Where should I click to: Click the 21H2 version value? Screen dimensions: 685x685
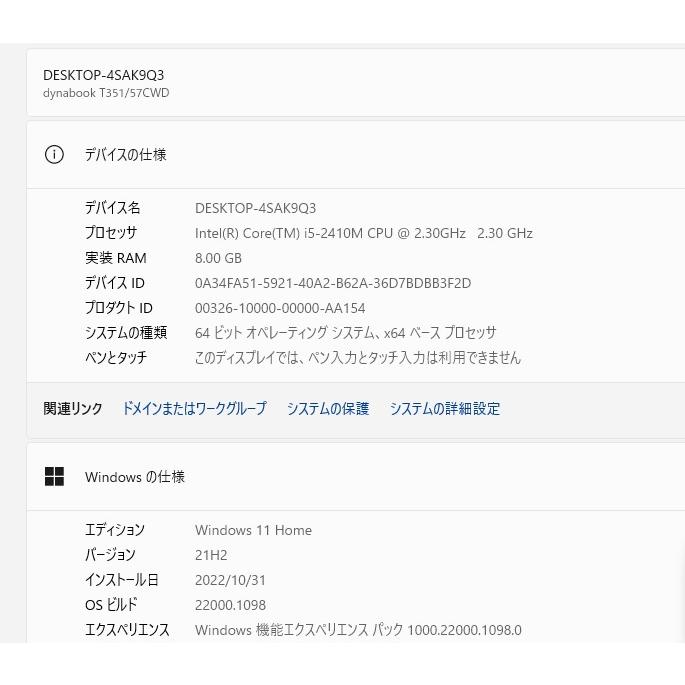click(x=209, y=555)
